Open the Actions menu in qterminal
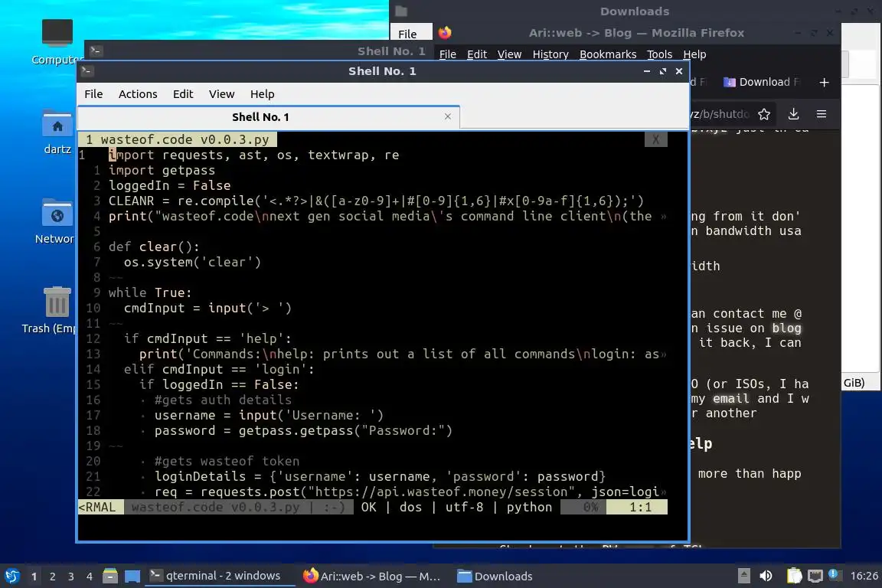Viewport: 882px width, 588px height. [x=138, y=94]
